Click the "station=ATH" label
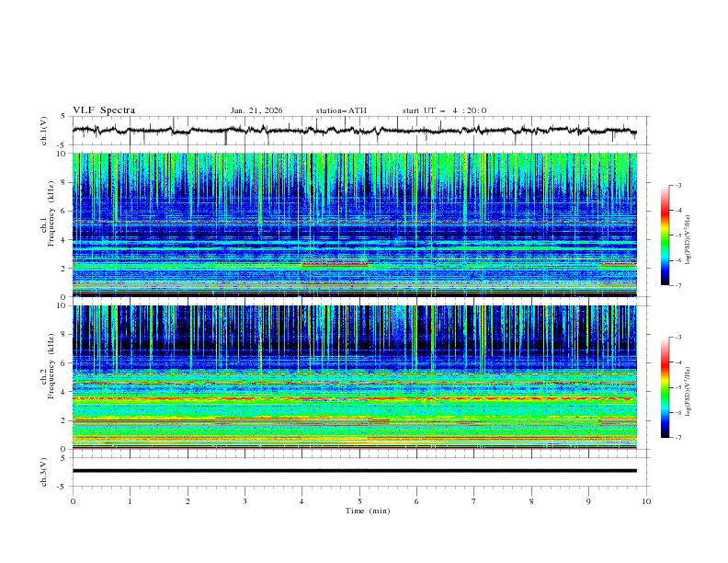Image resolution: width=728 pixels, height=563 pixels. (x=341, y=110)
